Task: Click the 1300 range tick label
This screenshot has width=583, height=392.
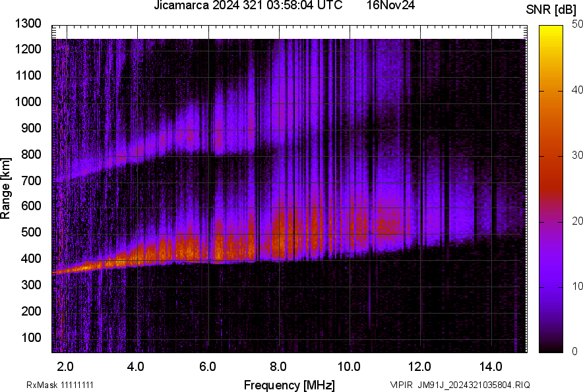Action: (28, 24)
